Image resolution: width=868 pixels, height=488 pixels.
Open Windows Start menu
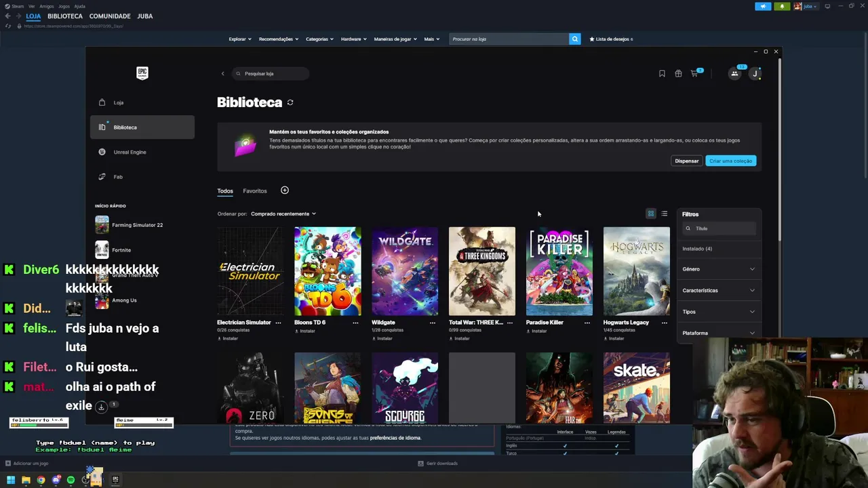tap(11, 480)
